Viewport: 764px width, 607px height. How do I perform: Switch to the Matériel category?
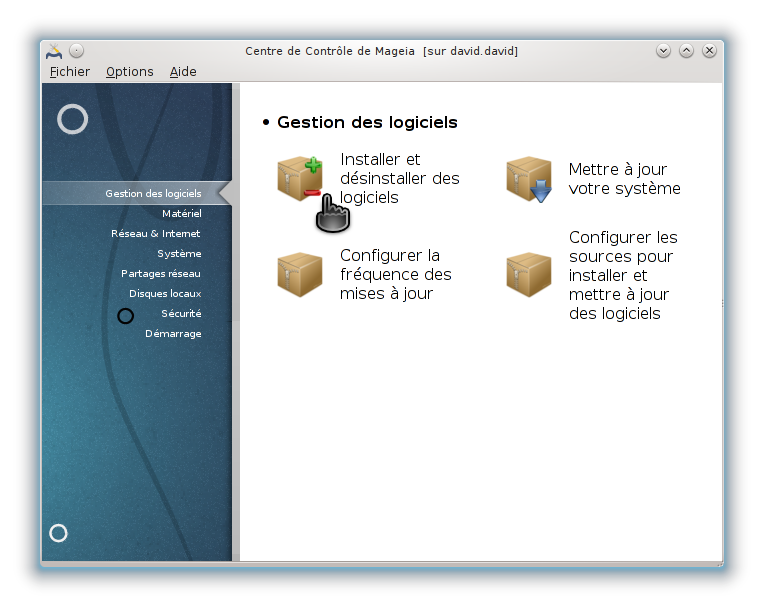click(181, 213)
